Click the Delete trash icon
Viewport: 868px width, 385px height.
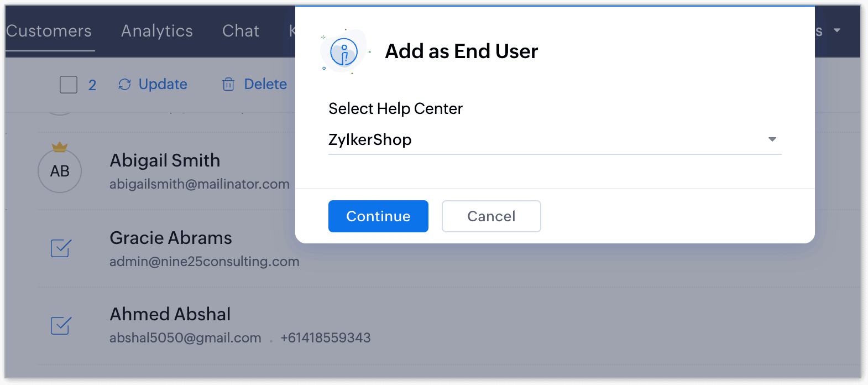tap(228, 84)
